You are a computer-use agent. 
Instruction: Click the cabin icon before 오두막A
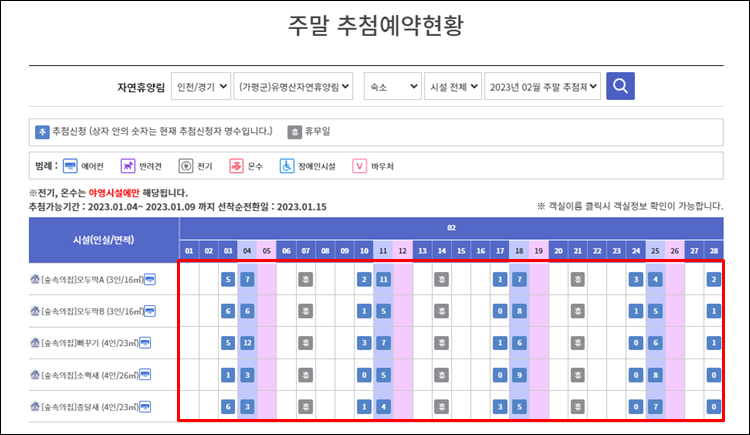(x=35, y=279)
